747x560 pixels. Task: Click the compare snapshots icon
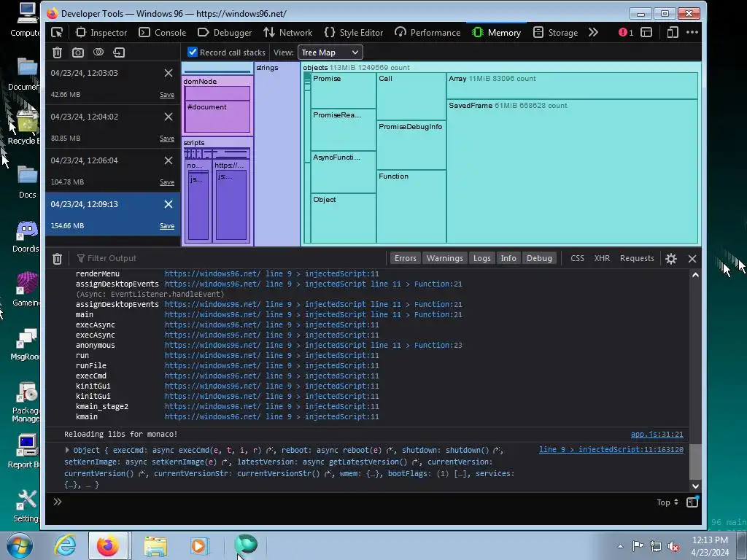(98, 52)
